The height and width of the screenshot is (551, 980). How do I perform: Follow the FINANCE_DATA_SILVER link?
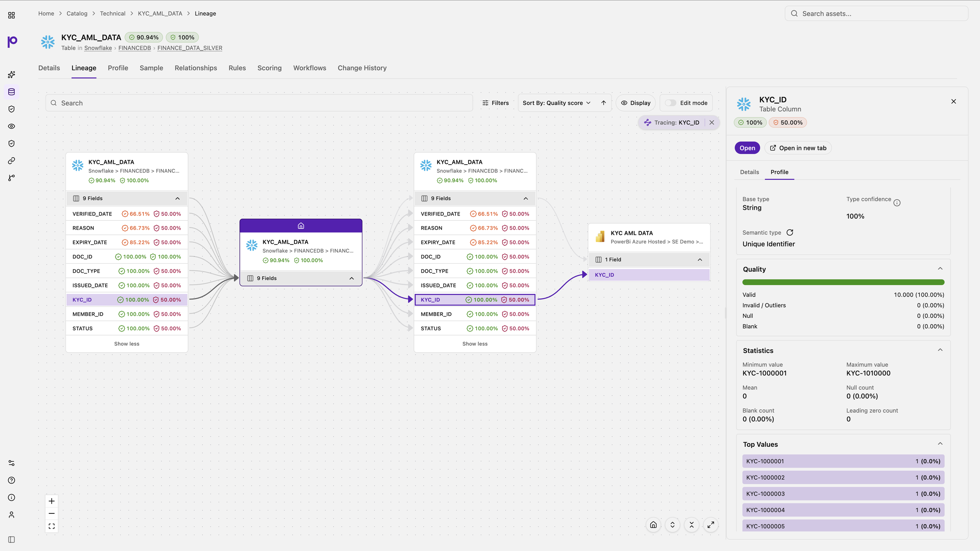[190, 48]
